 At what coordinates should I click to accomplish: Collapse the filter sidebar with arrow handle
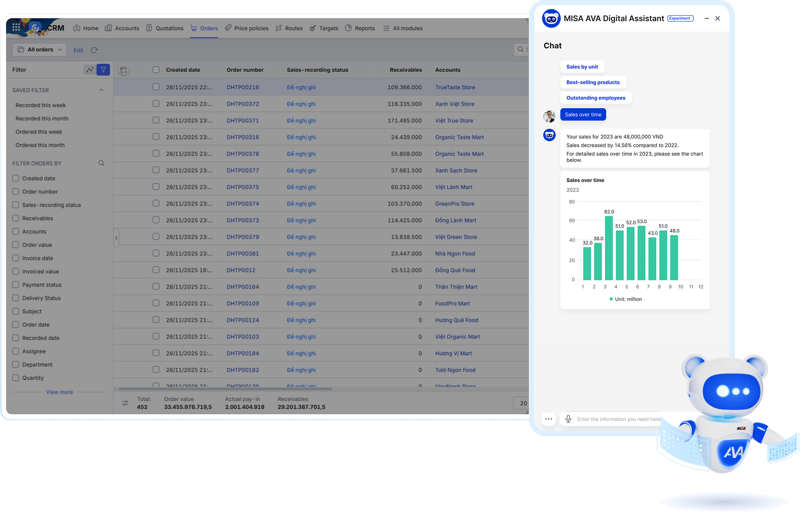pyautogui.click(x=116, y=238)
